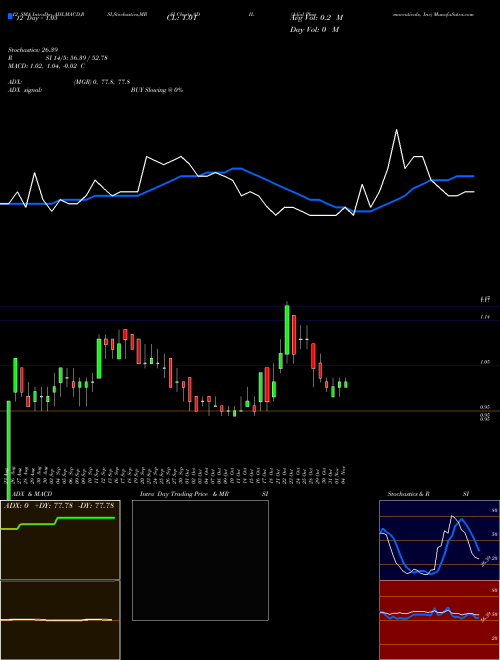Click the blue Stochastics subchart panel
The image size is (500, 660).
click(439, 540)
